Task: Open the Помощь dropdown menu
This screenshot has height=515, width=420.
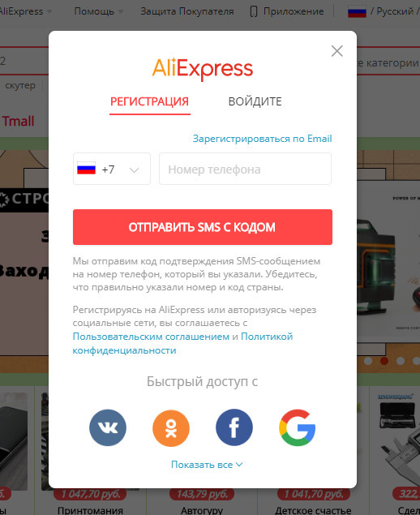Action: click(98, 11)
